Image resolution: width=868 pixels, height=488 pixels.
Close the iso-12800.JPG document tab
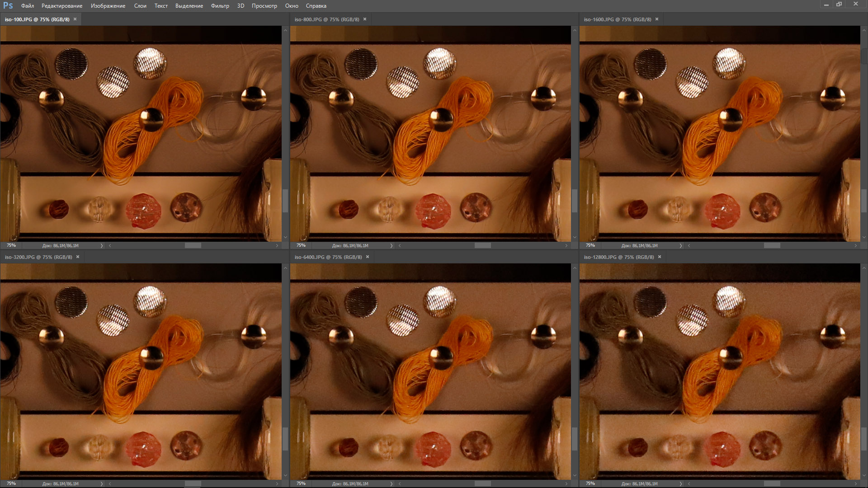pos(660,257)
